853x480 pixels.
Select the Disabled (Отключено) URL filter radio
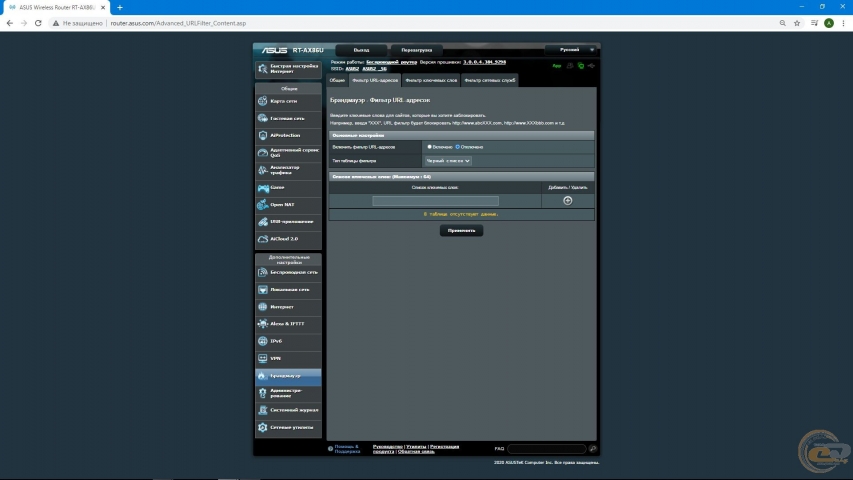tap(458, 147)
